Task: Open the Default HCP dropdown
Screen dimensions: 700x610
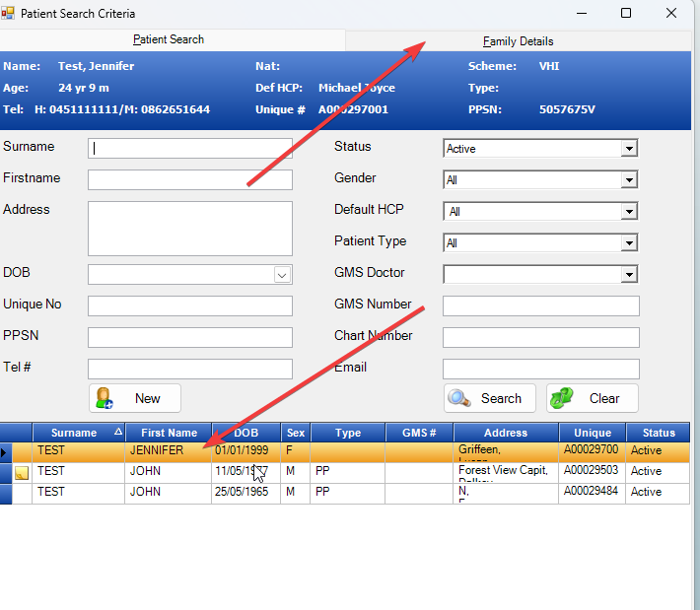Action: [x=629, y=212]
